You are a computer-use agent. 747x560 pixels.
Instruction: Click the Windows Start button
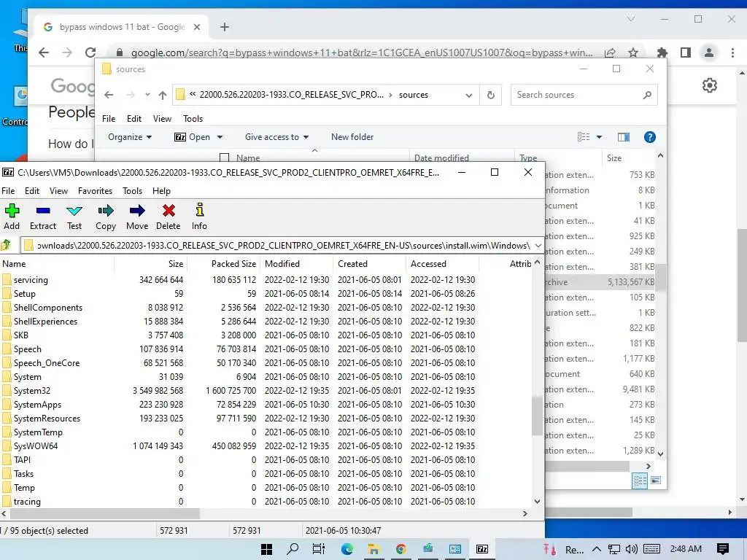tap(267, 549)
